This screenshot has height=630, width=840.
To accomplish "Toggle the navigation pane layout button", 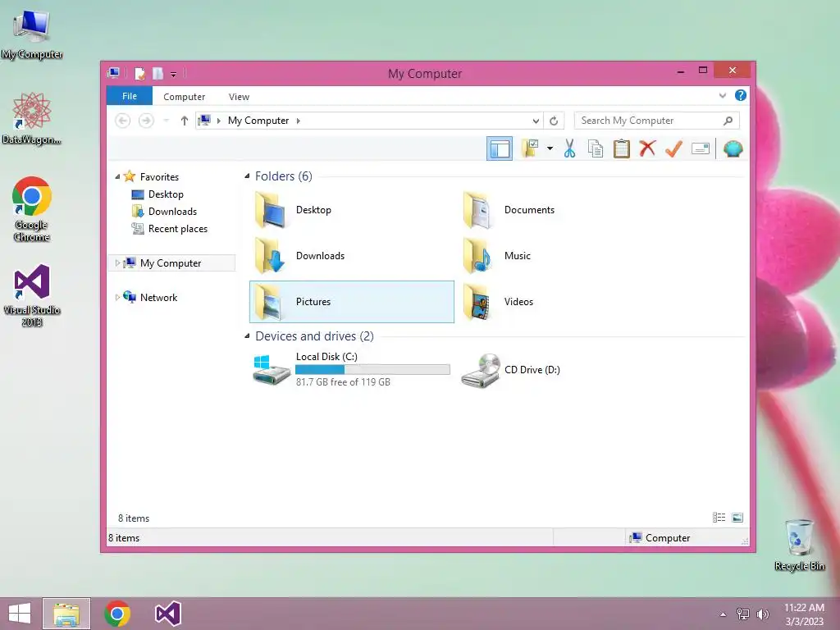I will 500,149.
